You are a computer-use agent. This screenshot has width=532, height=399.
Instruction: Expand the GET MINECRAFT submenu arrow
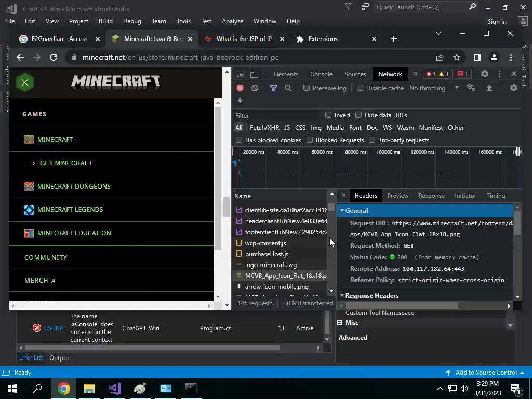[33, 163]
